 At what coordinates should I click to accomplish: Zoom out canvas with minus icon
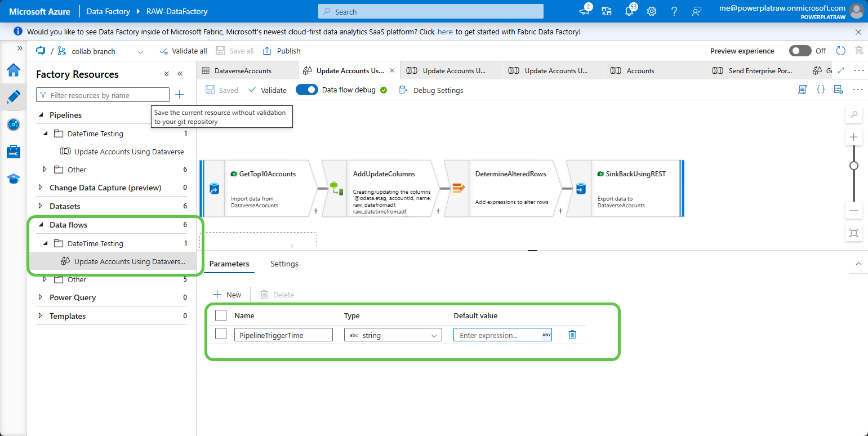point(854,210)
